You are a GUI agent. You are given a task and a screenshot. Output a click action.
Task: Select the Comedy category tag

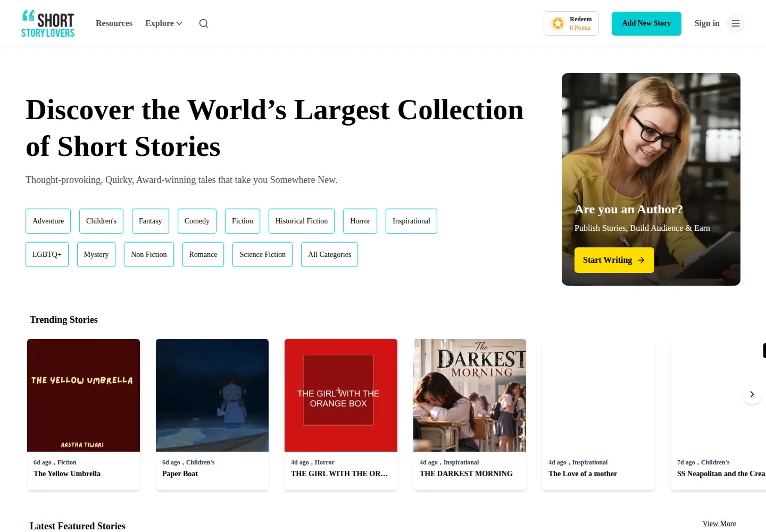[x=197, y=221]
